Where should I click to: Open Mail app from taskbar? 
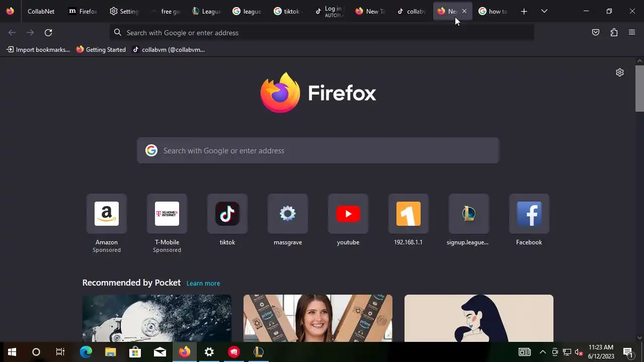click(x=160, y=352)
